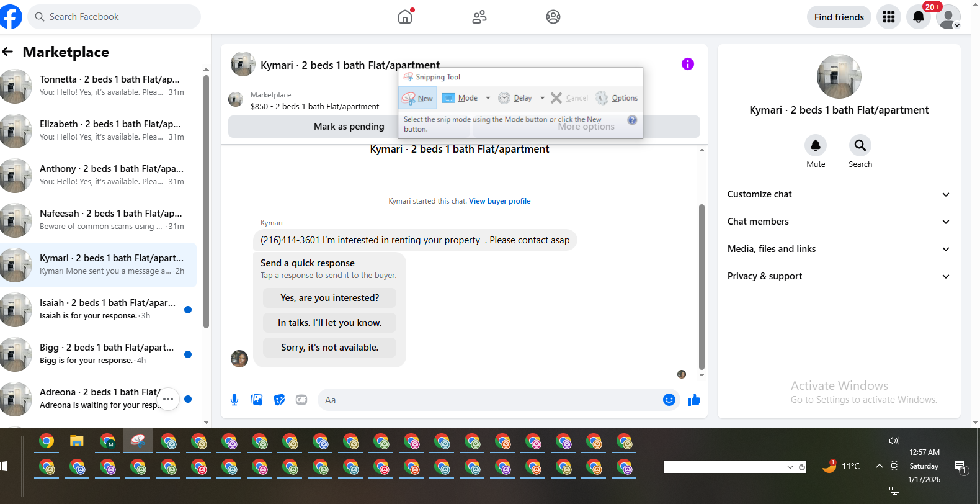Open Elizabeth's apartment conversation

point(98,130)
